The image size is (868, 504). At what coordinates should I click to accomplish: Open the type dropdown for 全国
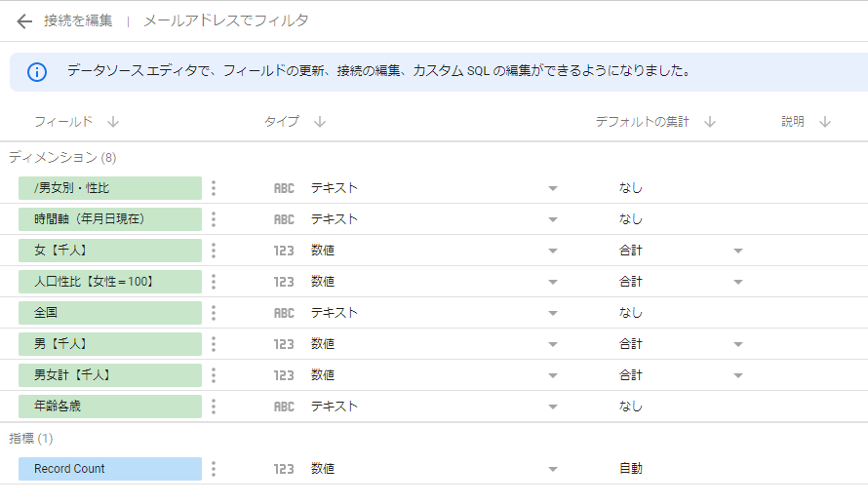[x=552, y=313]
